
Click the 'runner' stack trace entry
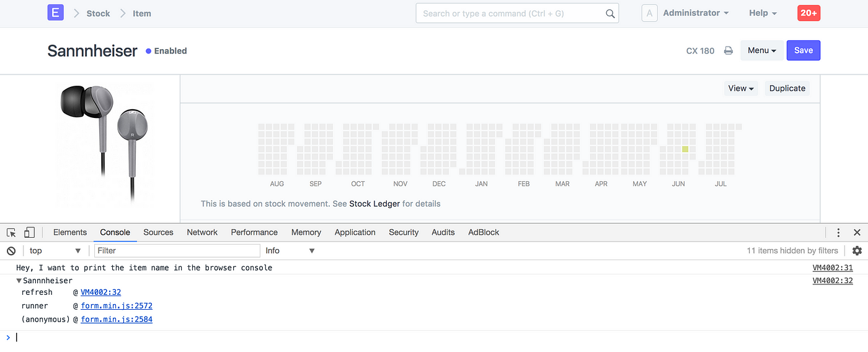(x=35, y=306)
